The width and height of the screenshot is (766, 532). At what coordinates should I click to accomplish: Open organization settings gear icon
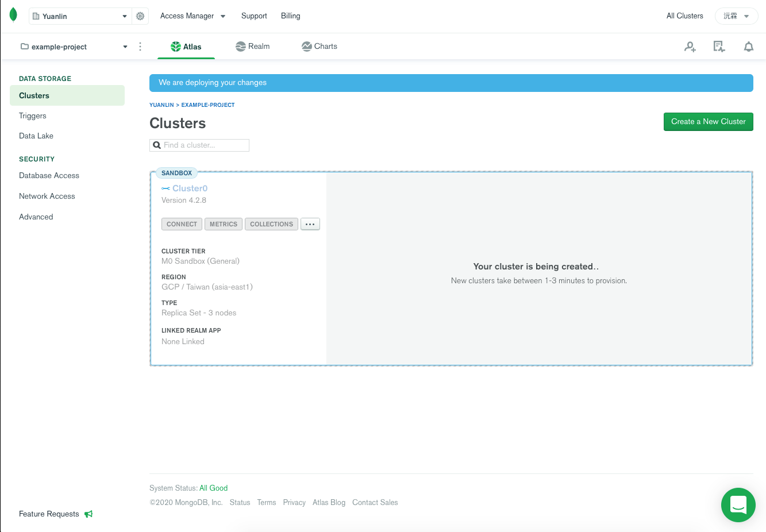[x=140, y=16]
